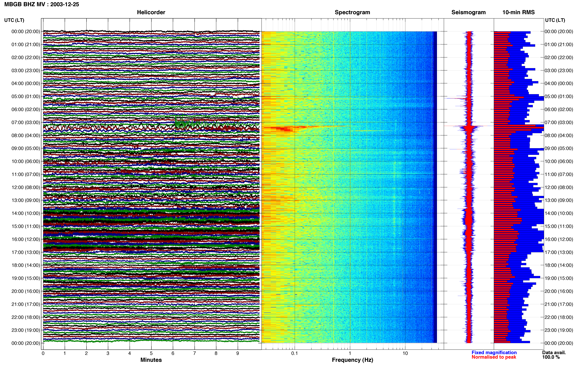Select the Helicorder panel heading
This screenshot has height=368, width=588.
click(x=151, y=12)
